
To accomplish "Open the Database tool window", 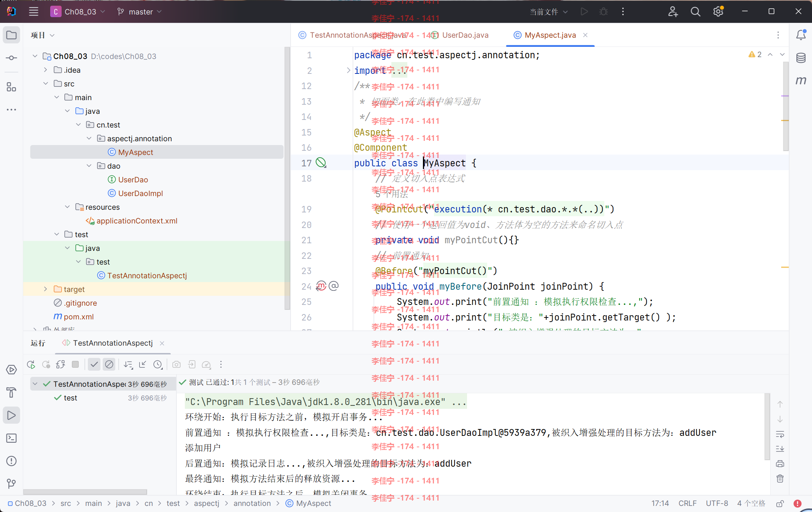I will point(801,58).
